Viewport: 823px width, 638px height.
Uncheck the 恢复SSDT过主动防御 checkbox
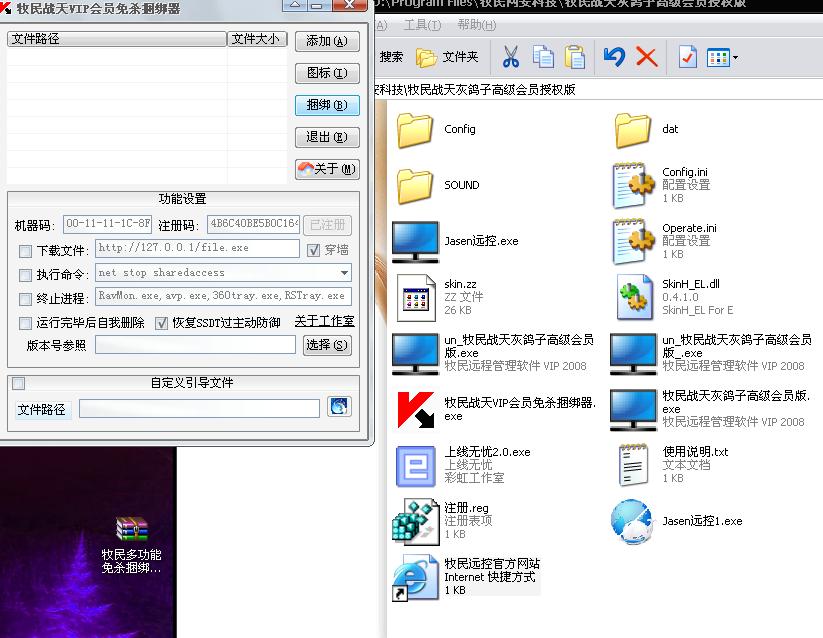[x=161, y=323]
